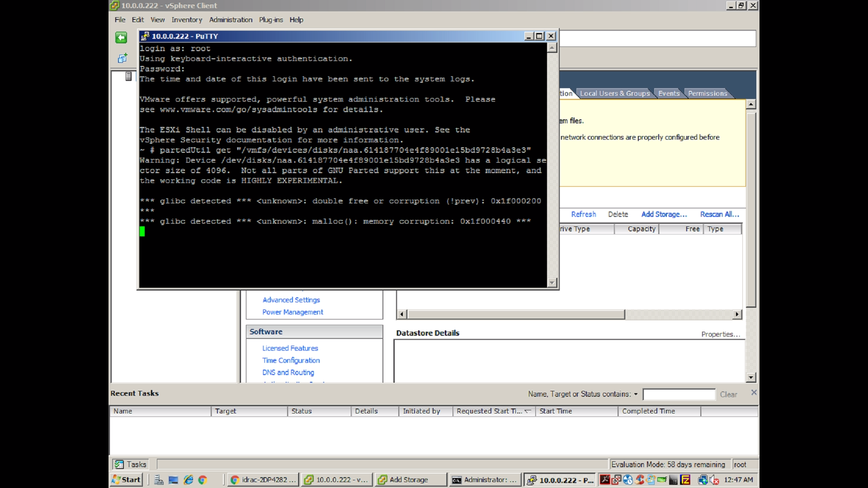
Task: Click the green back navigation arrow icon
Action: (121, 38)
